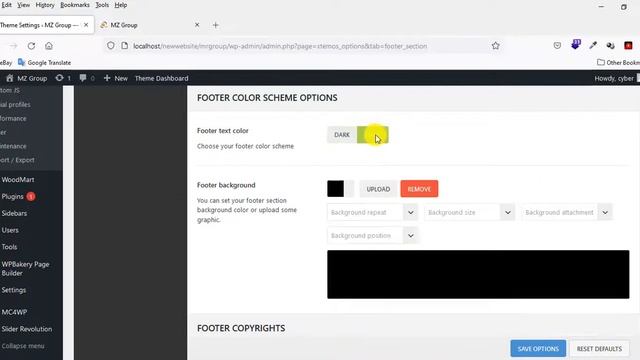
Task: Open WPBakery Page Builder in sidebar
Action: 25,269
